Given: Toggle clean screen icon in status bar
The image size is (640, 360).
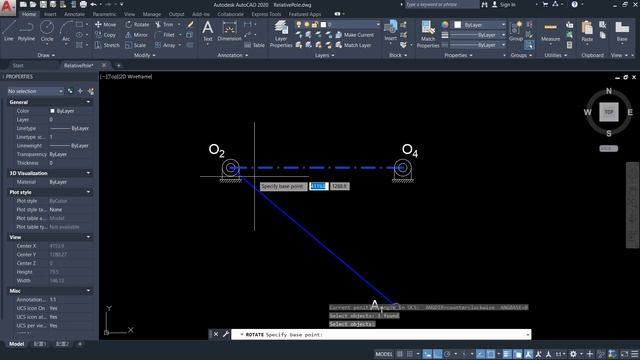Looking at the screenshot, I should click(624, 354).
